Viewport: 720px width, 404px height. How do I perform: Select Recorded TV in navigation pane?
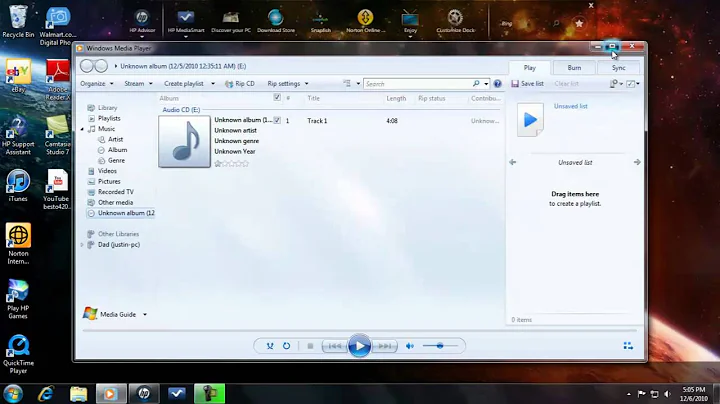tap(115, 192)
